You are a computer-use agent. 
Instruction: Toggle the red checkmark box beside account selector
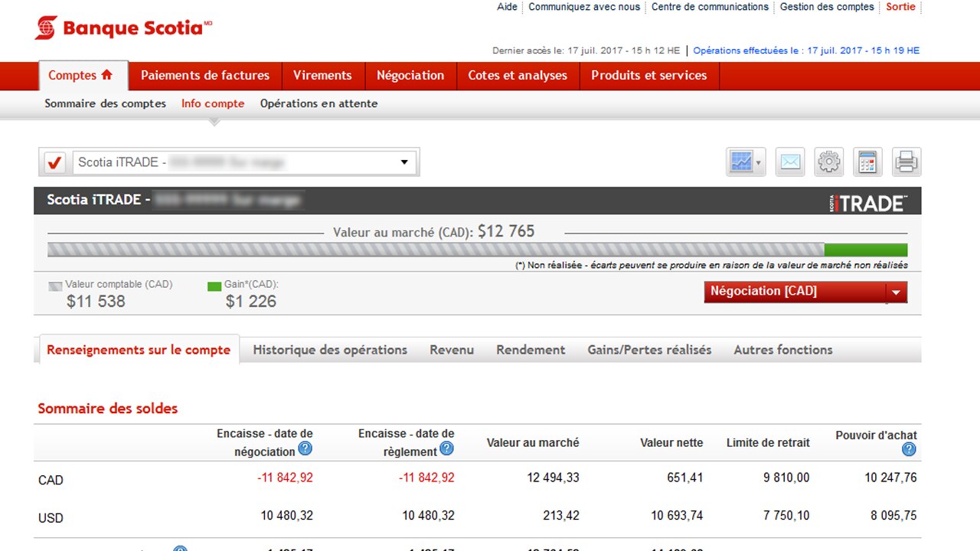pos(54,162)
